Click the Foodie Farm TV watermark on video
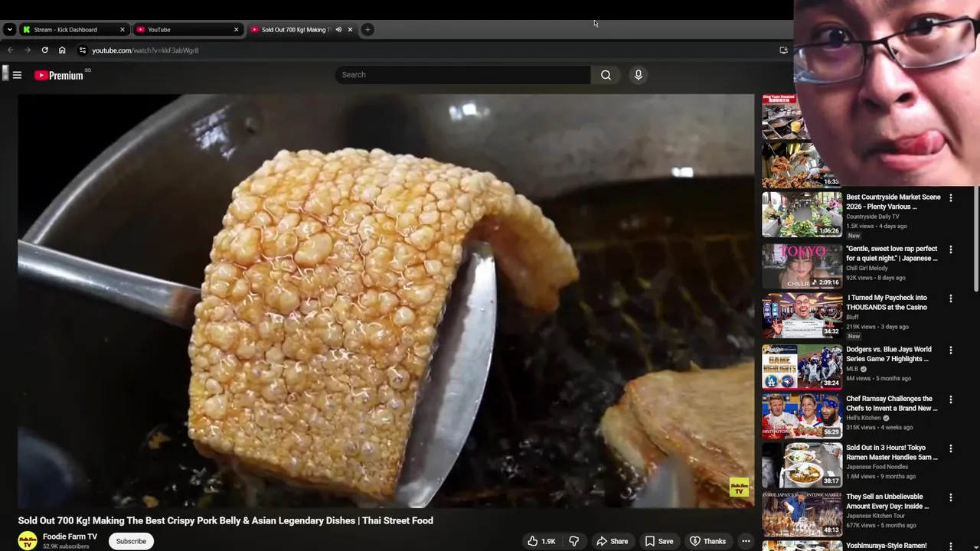980x551 pixels. 739,487
